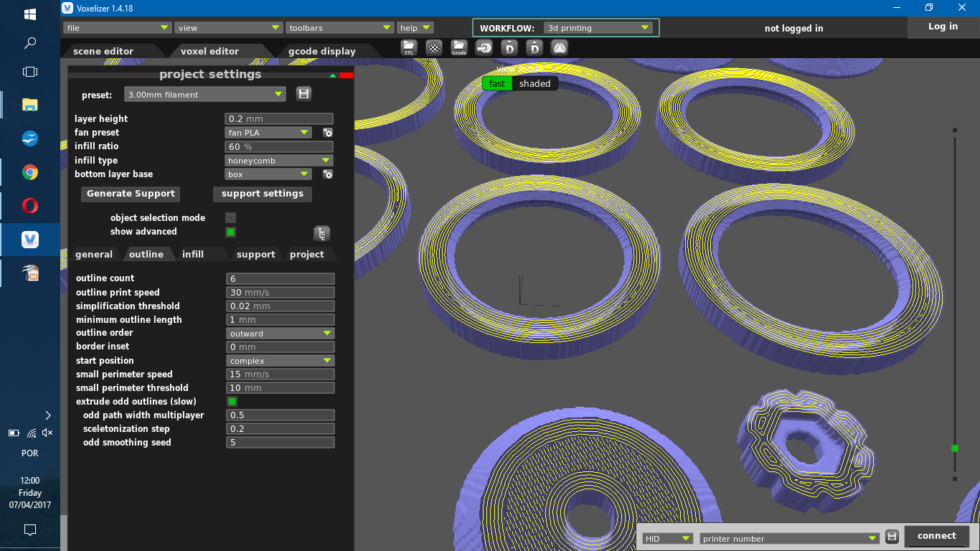
Task: Click the tree hierarchy icon in project settings
Action: pos(322,234)
